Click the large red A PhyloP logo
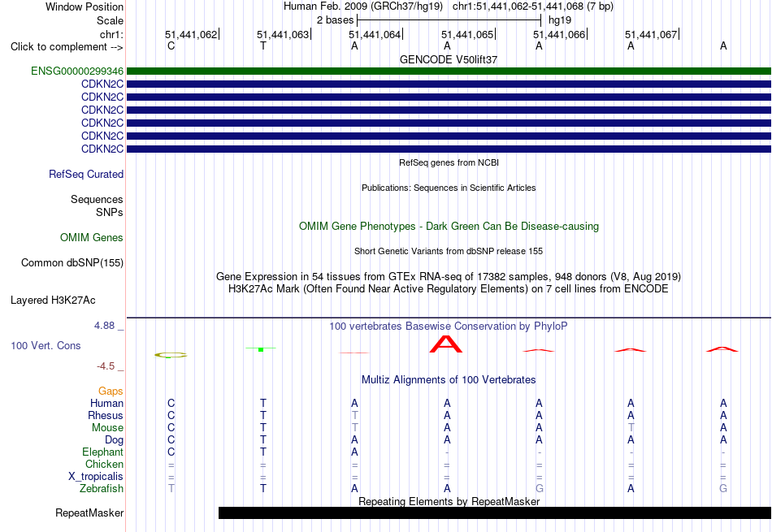The height and width of the screenshot is (532, 772). [446, 344]
